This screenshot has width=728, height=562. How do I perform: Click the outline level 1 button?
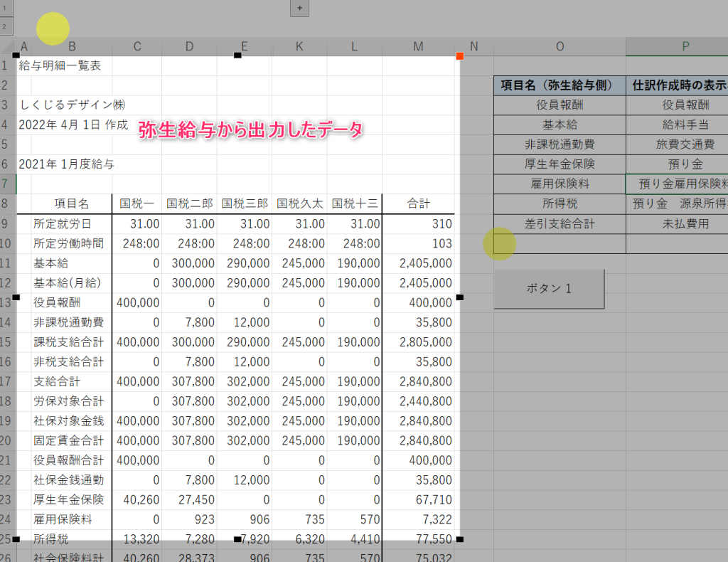[x=6, y=8]
